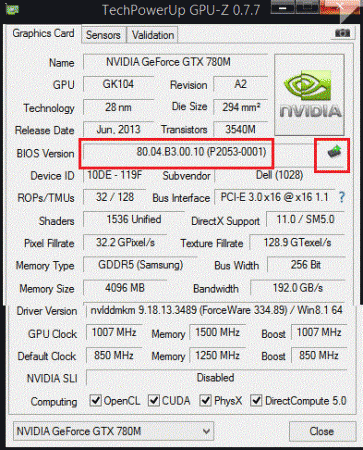Toggle the OpenCL checkbox
The height and width of the screenshot is (450, 363).
96,400
